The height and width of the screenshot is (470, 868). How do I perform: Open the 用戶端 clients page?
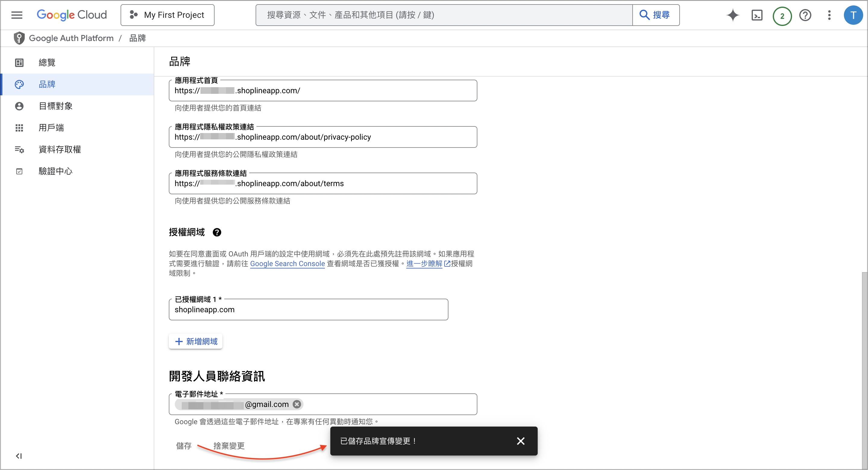77,128
